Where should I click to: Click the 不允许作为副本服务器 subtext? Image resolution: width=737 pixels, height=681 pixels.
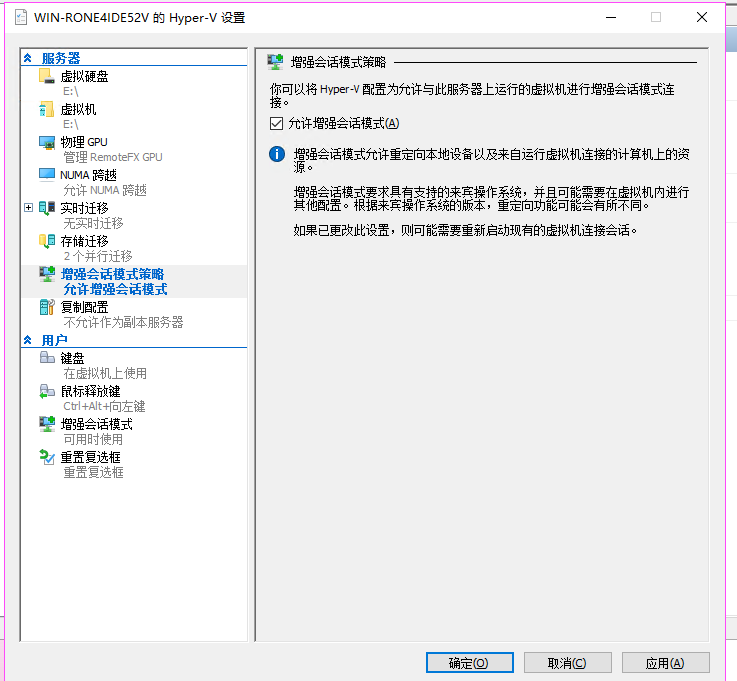point(123,322)
